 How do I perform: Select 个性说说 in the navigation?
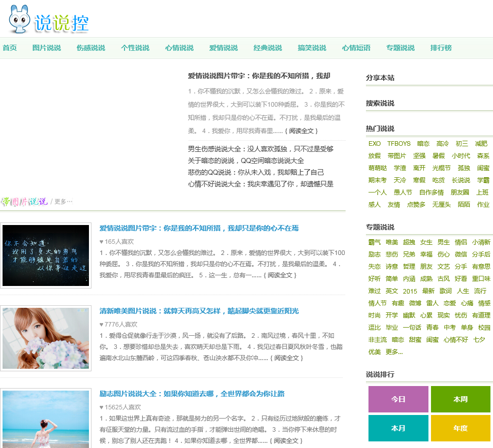(x=135, y=48)
